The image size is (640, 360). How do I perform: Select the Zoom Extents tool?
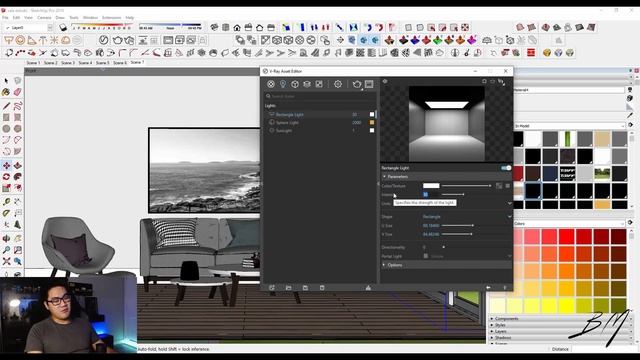[x=6, y=261]
